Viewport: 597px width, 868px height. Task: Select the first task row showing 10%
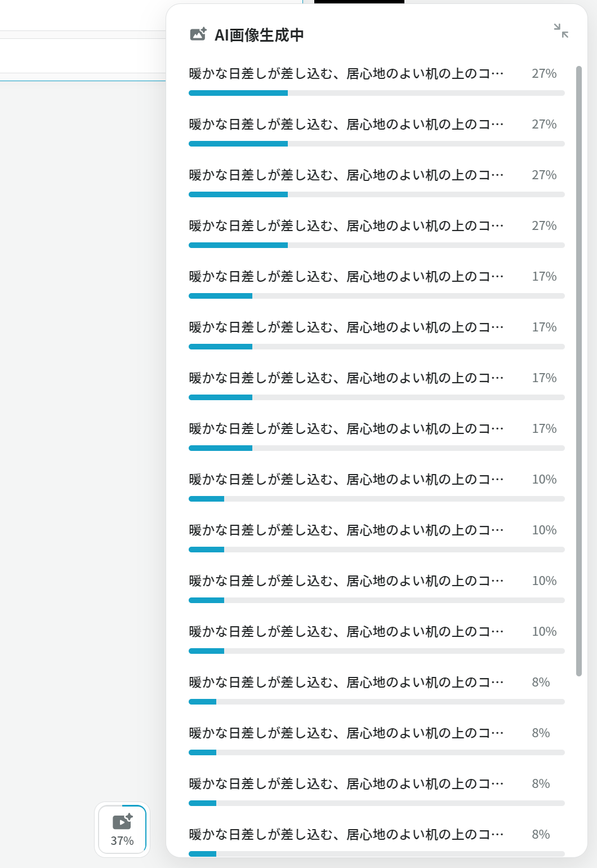coord(376,488)
